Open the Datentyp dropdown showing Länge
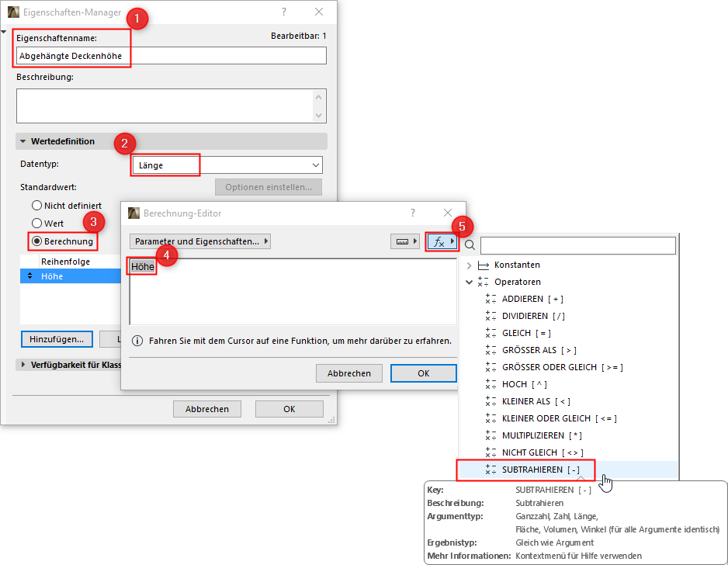Image resolution: width=728 pixels, height=565 pixels. point(227,165)
